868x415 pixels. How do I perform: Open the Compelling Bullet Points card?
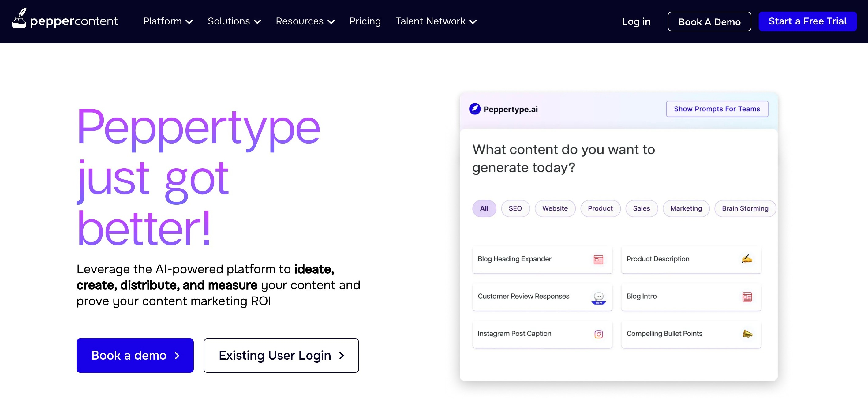(691, 334)
